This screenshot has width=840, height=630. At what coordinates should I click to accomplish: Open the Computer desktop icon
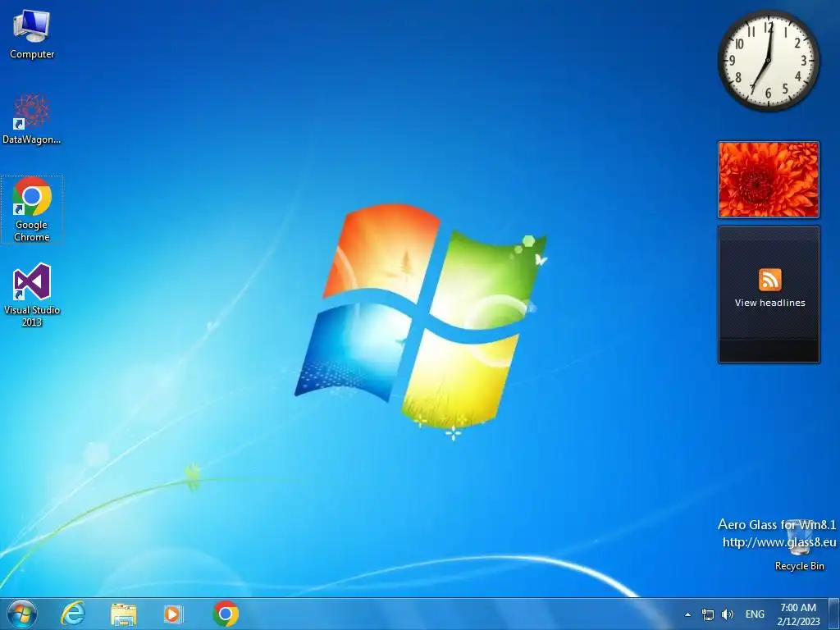32,34
